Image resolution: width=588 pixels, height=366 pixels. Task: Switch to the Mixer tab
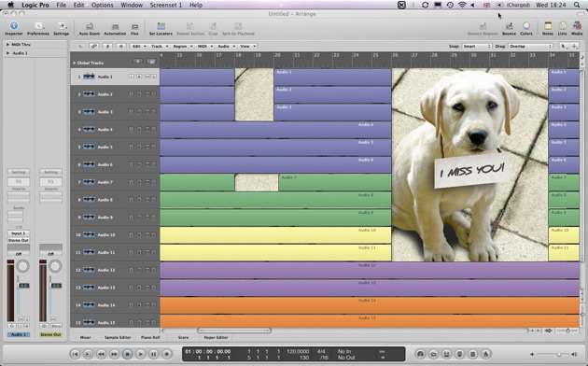pos(86,337)
